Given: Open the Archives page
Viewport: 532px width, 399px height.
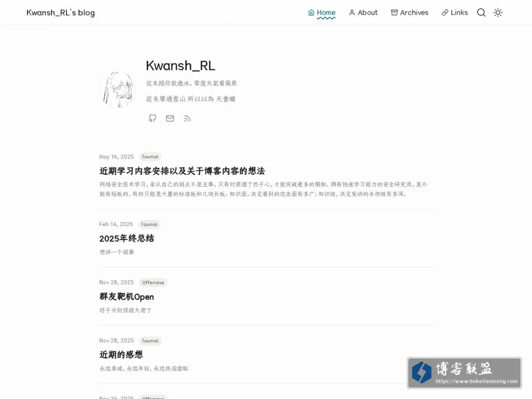Looking at the screenshot, I should (x=410, y=12).
